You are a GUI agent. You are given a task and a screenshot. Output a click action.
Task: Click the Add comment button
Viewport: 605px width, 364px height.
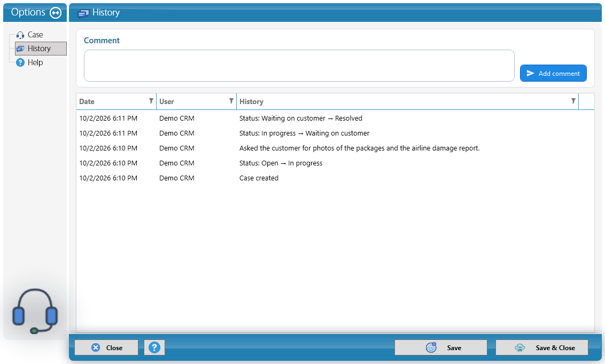point(553,73)
